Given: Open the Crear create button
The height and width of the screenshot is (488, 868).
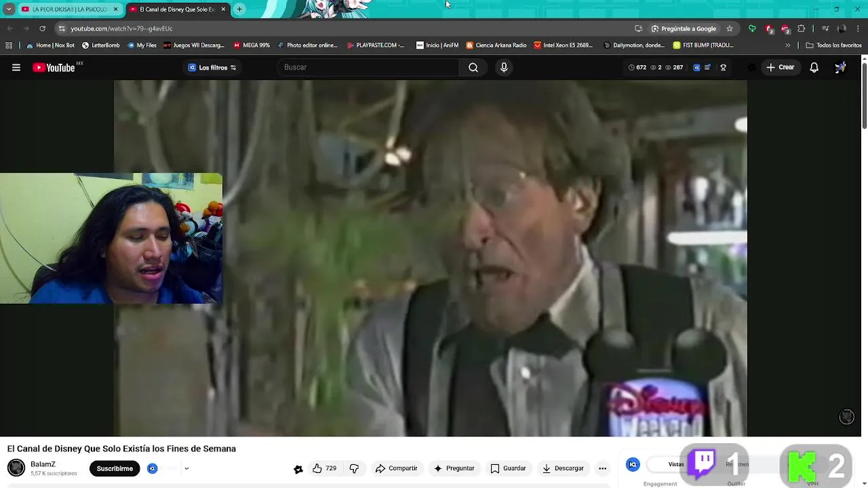Looking at the screenshot, I should (x=781, y=67).
